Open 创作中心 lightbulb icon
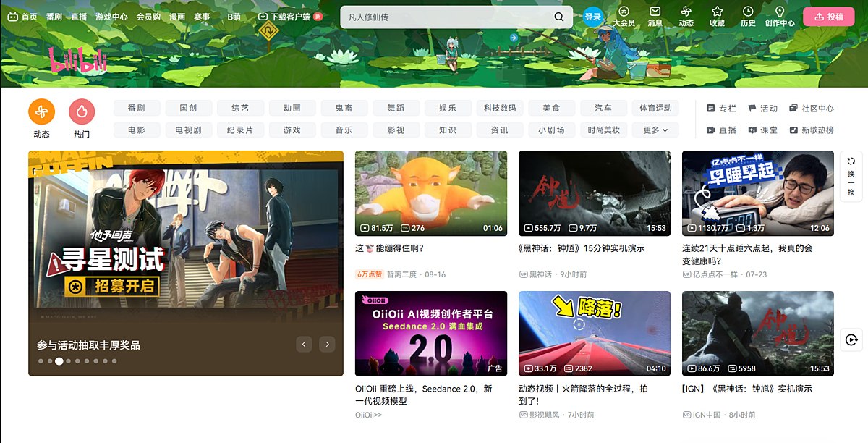The height and width of the screenshot is (443, 868). point(780,16)
